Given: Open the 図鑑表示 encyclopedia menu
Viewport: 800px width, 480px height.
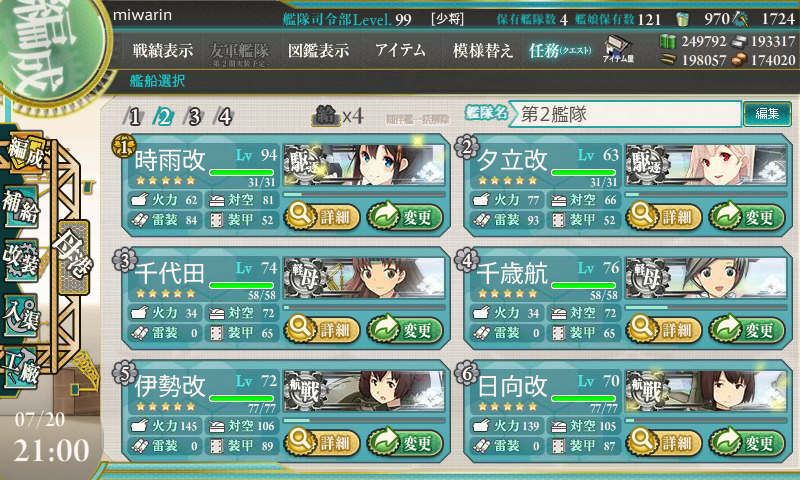Looking at the screenshot, I should click(x=318, y=50).
